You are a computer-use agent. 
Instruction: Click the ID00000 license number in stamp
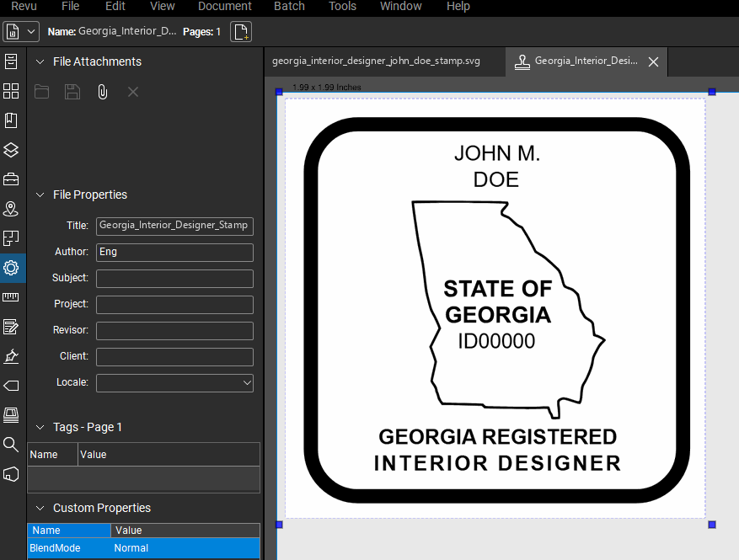click(x=496, y=341)
